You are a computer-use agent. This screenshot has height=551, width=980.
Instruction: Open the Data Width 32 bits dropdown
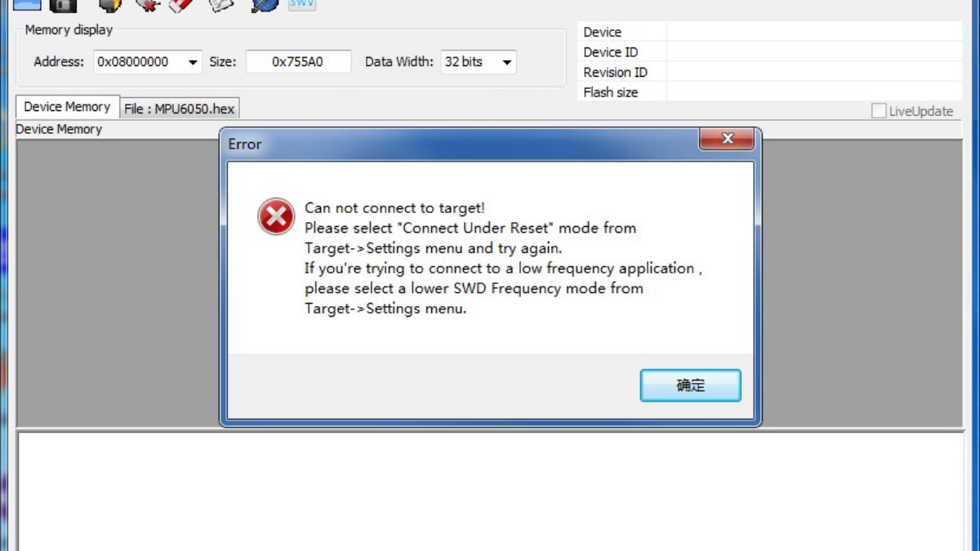pos(479,62)
